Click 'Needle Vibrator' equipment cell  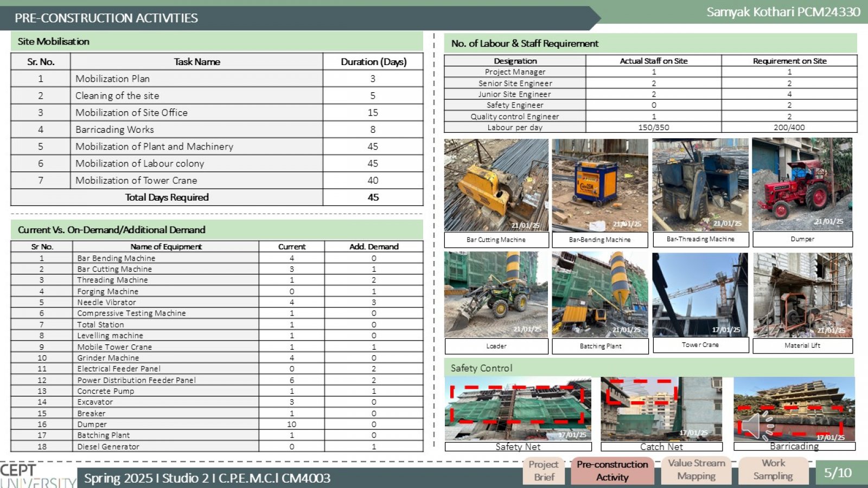[165, 302]
